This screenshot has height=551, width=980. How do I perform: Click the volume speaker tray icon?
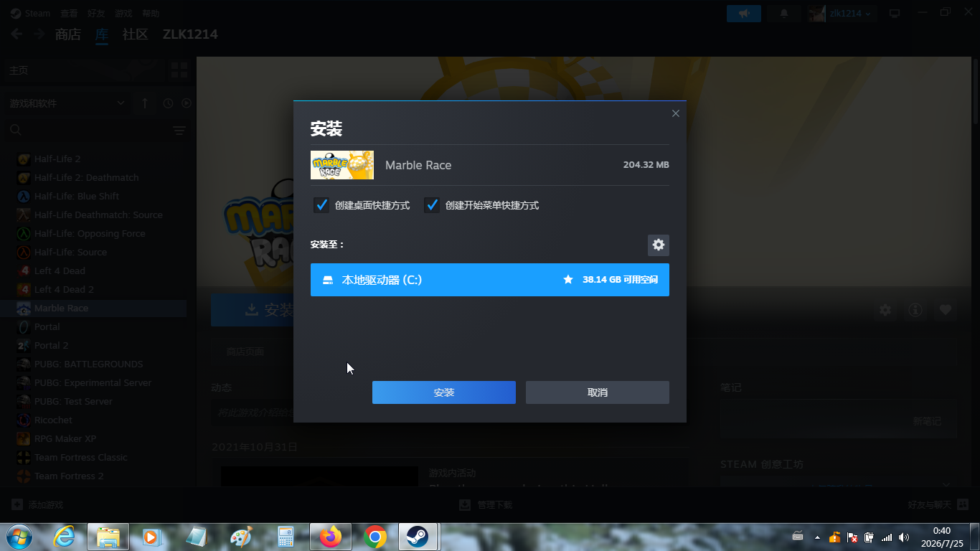coord(904,537)
